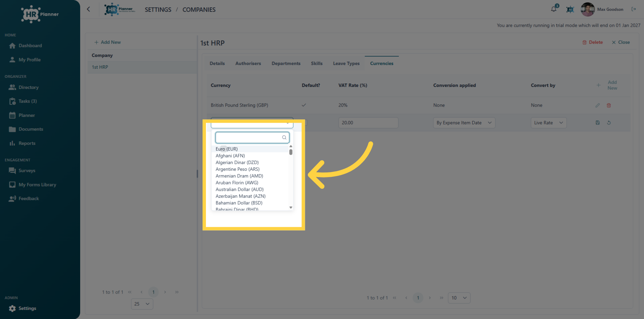Reset the new currency row
Viewport: 644px width, 319px height.
click(x=609, y=123)
